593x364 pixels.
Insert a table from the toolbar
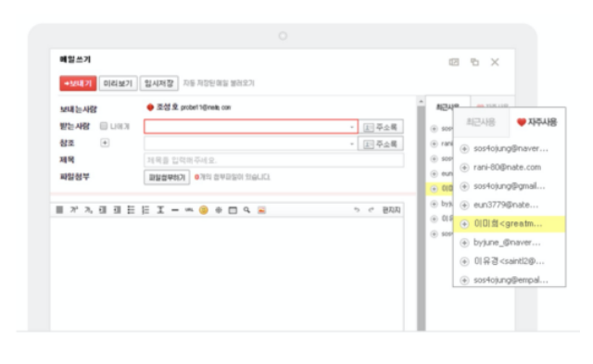point(233,210)
